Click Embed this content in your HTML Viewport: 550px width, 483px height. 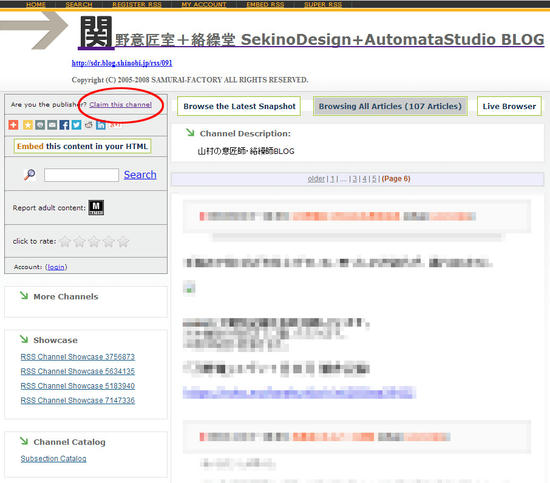coord(82,146)
